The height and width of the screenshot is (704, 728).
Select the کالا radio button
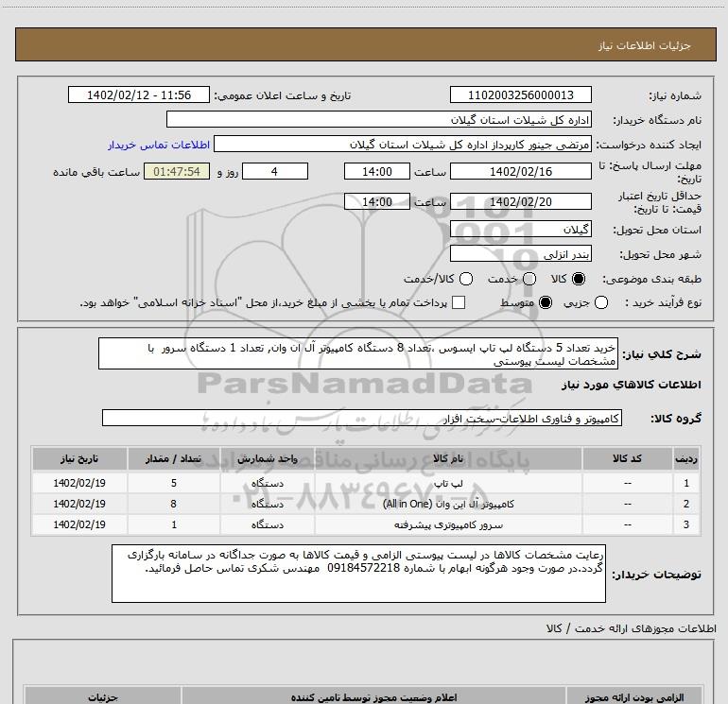(x=579, y=279)
